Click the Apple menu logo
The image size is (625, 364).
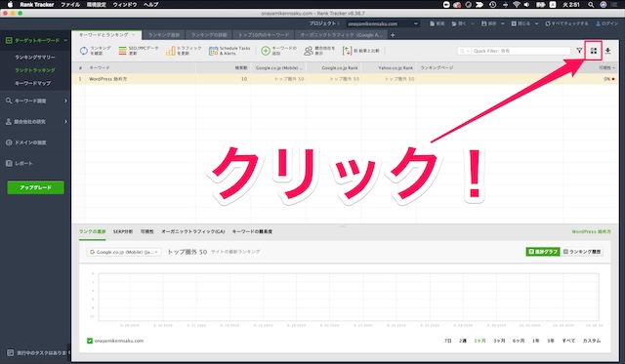tap(11, 4)
